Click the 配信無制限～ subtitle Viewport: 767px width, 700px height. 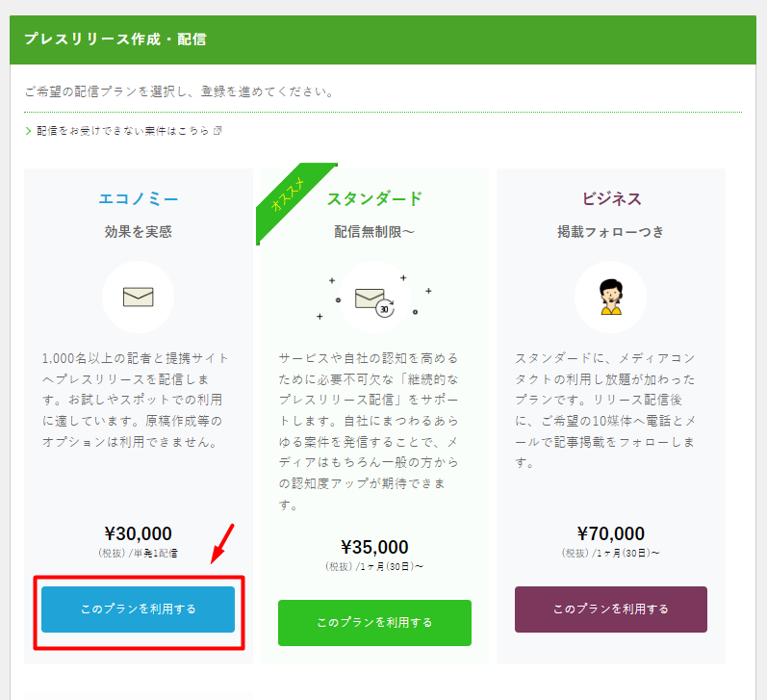tap(374, 231)
